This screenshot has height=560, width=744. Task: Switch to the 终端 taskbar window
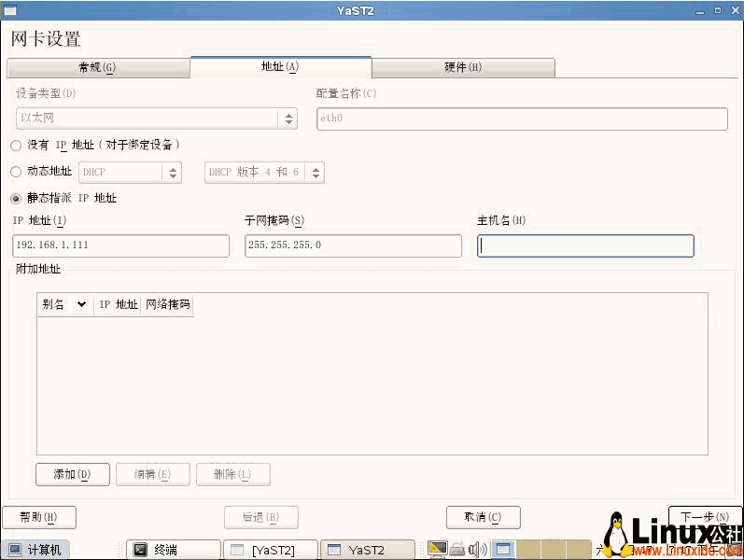click(x=174, y=550)
